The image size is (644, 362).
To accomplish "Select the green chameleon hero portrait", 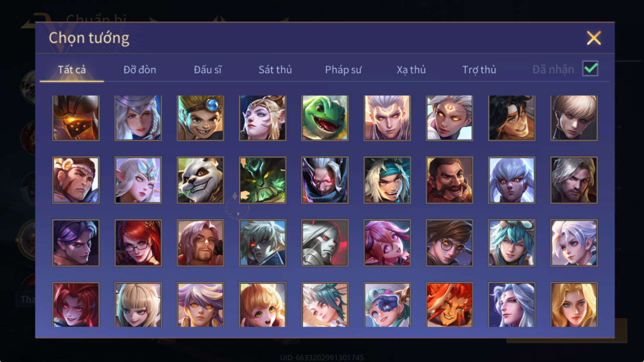I will 325,118.
